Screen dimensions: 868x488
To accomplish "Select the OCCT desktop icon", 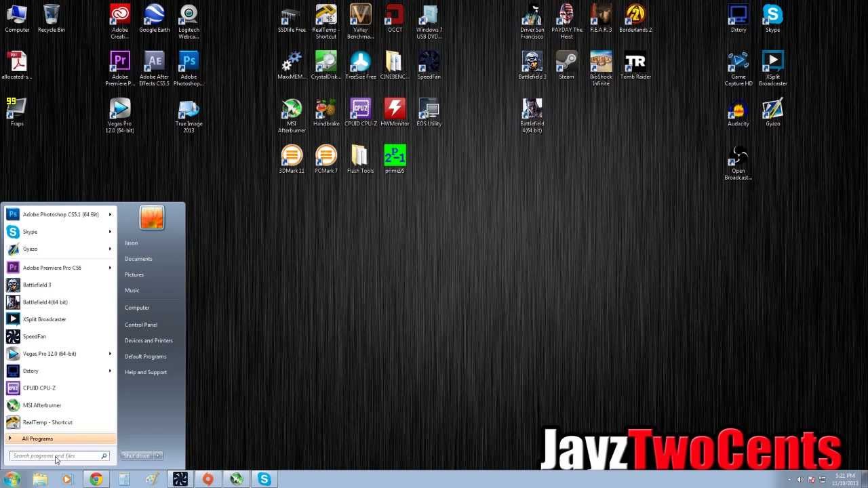I will click(x=395, y=18).
